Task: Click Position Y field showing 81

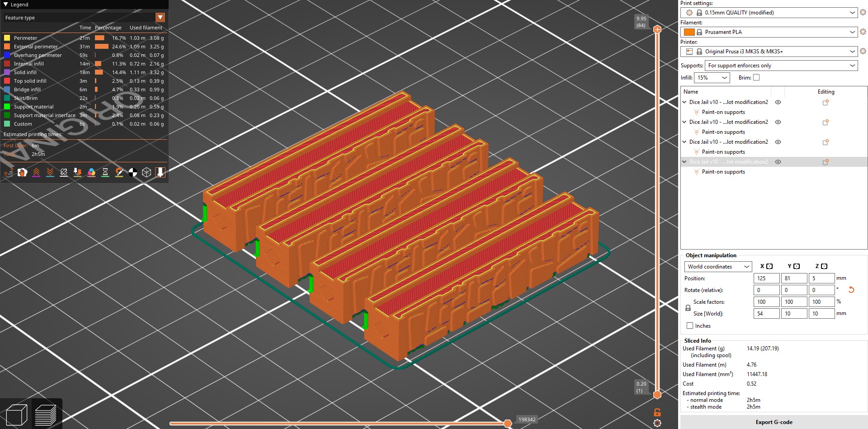Action: click(794, 278)
